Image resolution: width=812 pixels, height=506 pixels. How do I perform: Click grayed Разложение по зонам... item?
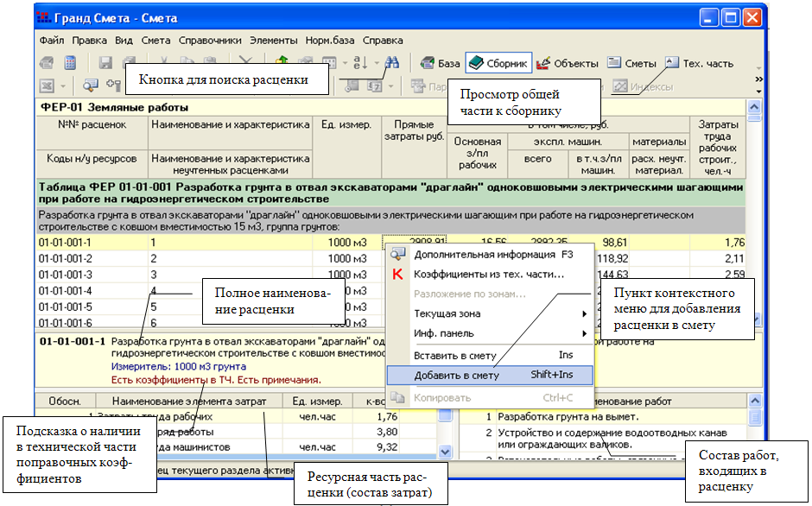(x=490, y=294)
